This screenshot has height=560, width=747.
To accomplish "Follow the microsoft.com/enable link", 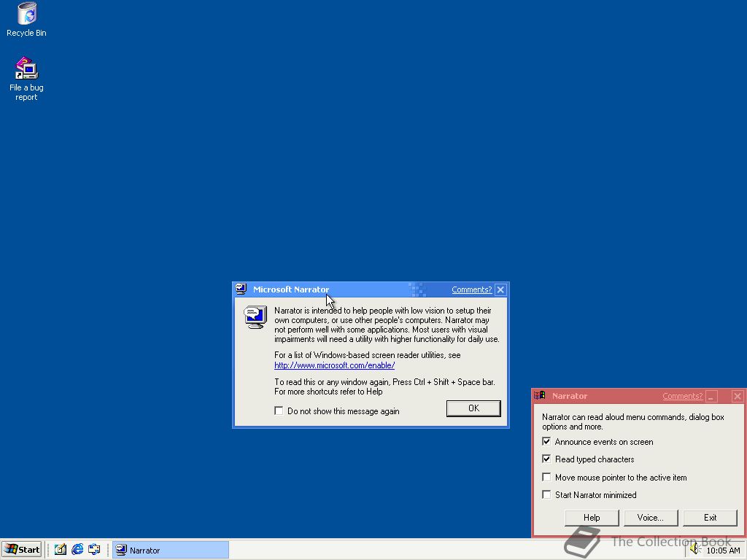I will 334,365.
